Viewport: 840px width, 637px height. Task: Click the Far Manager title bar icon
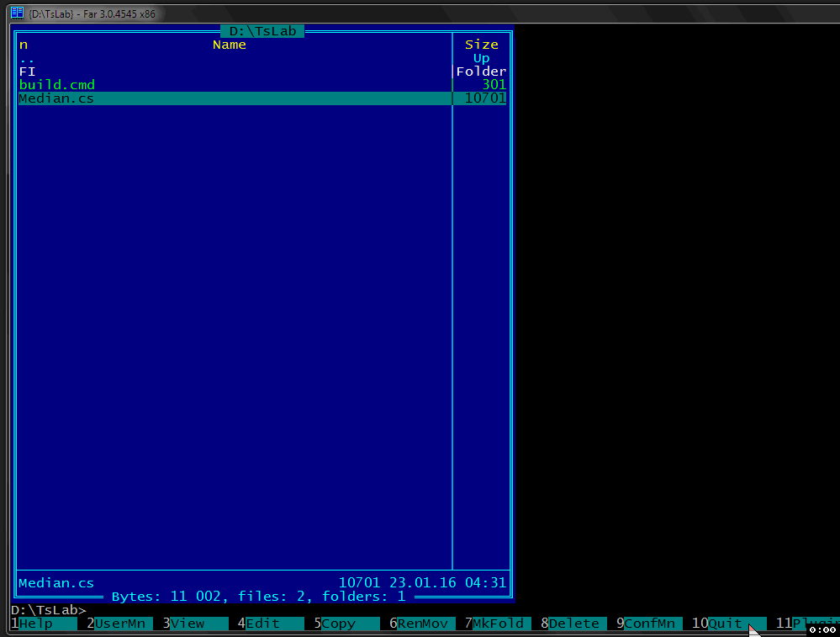(x=17, y=13)
